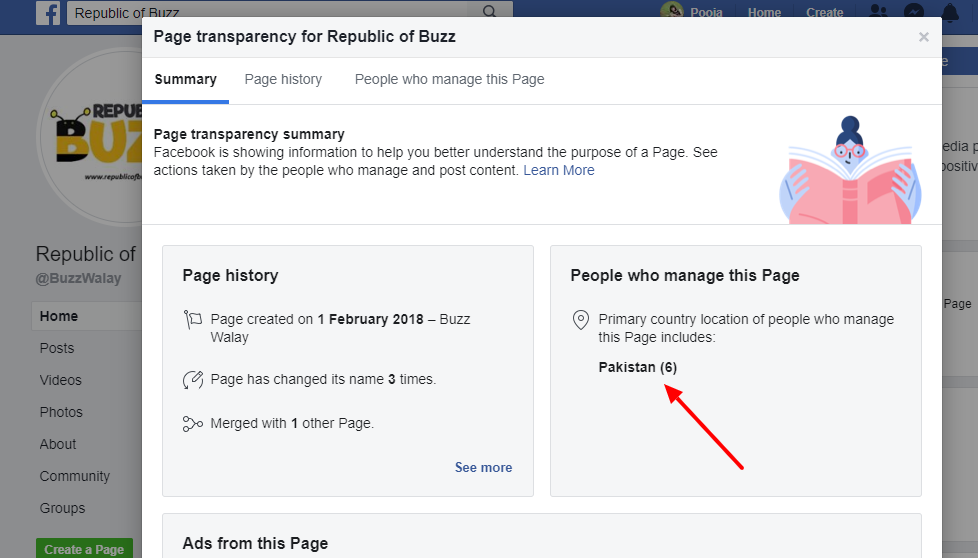
Task: Open the friend requests icon
Action: click(878, 13)
